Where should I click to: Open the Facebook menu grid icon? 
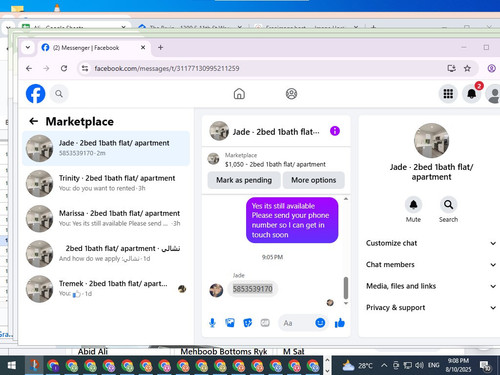coord(448,94)
